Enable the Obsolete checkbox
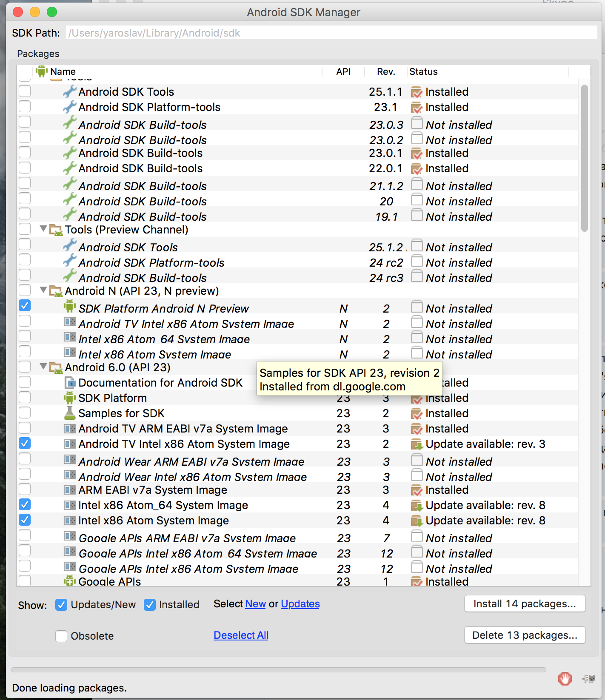605x700 pixels. [61, 636]
